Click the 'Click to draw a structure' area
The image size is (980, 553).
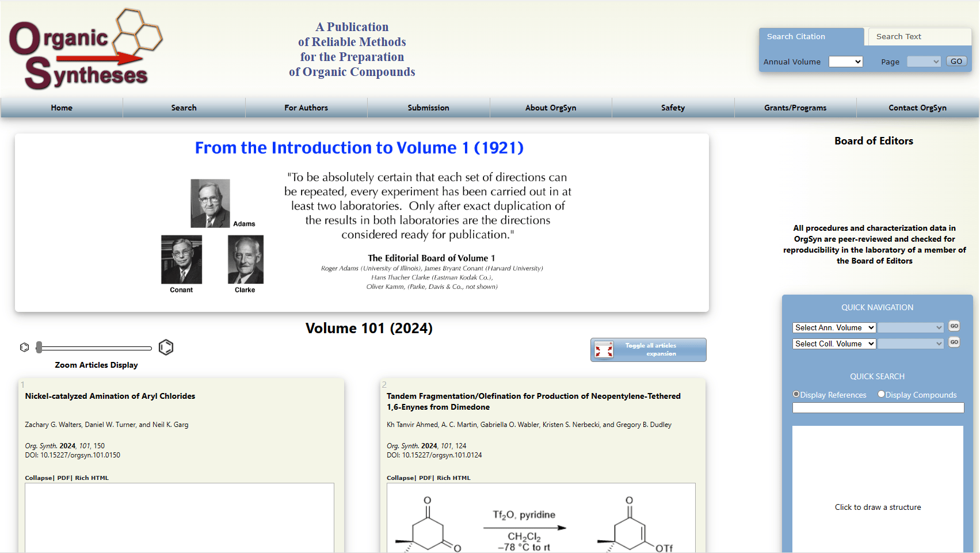878,489
